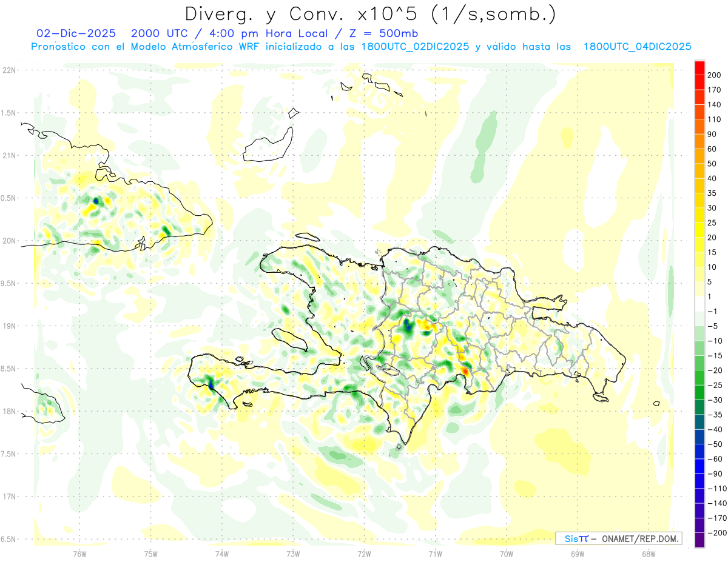Click the '68W' longitude label
This screenshot has height=562, width=728.
648,554
